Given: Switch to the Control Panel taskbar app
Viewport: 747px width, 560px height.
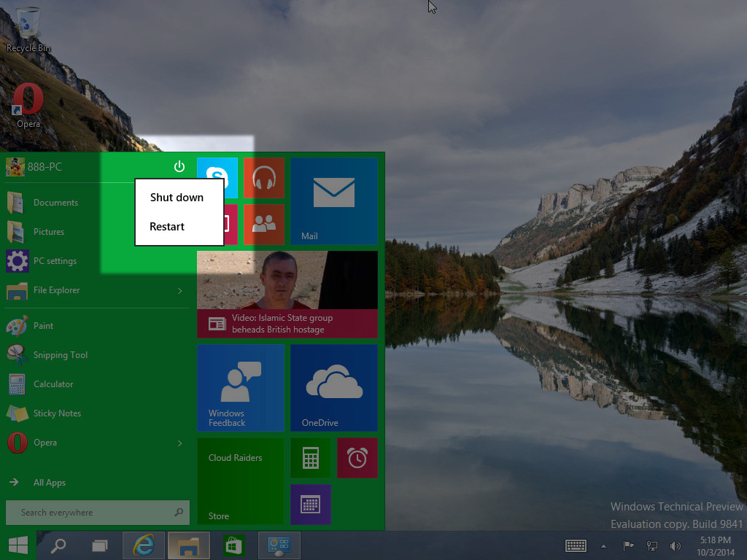Looking at the screenshot, I should tap(279, 545).
